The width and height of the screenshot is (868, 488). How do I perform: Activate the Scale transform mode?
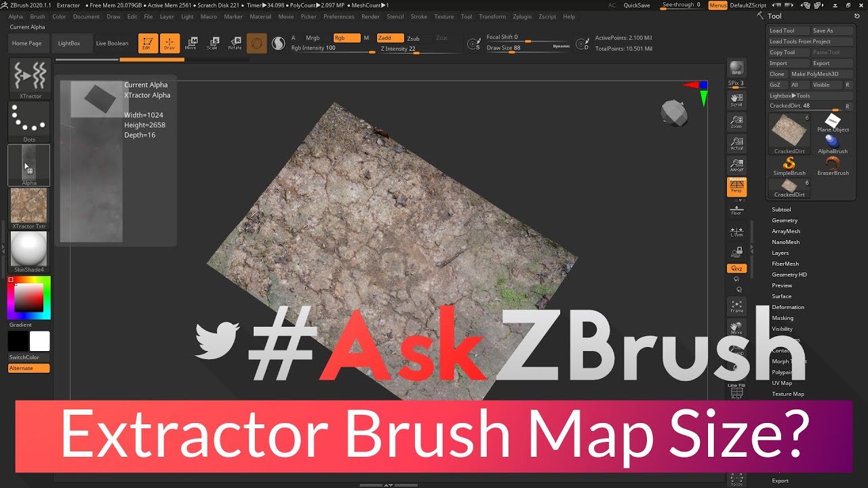pyautogui.click(x=212, y=43)
